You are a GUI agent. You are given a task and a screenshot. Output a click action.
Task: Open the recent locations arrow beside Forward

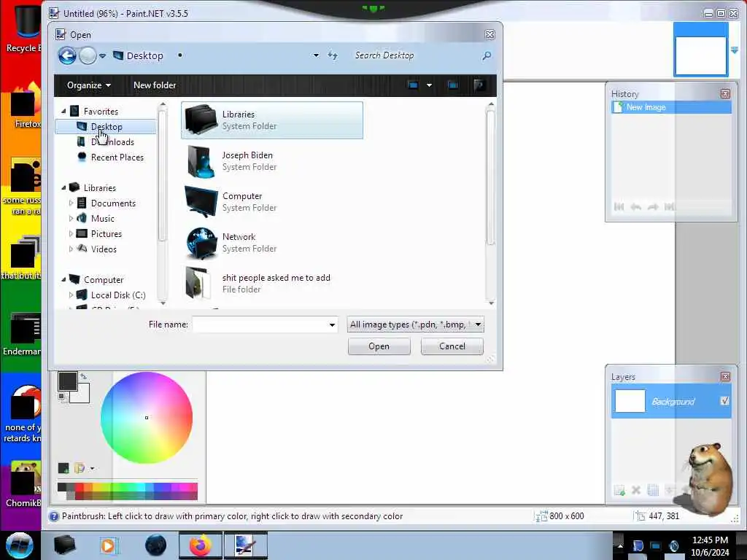tap(102, 55)
